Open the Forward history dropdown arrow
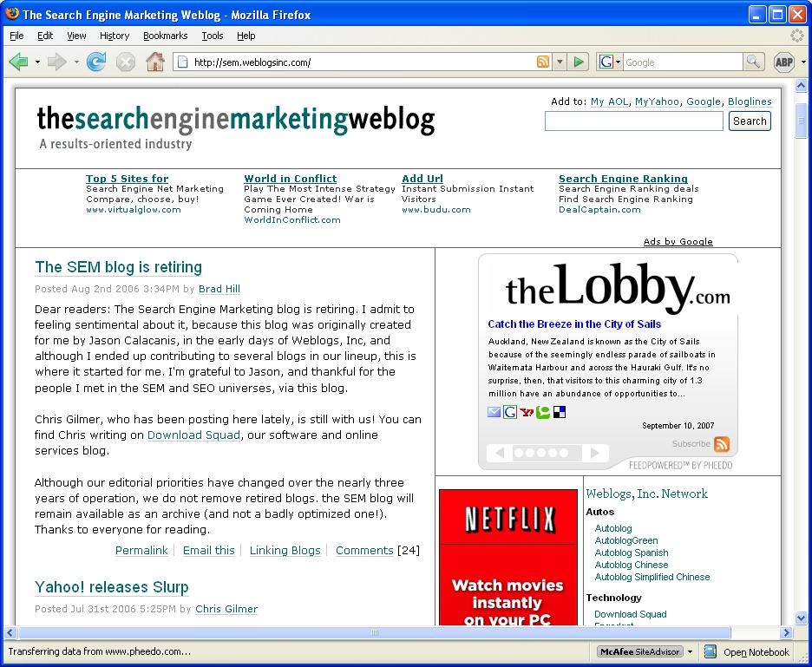 coord(76,62)
